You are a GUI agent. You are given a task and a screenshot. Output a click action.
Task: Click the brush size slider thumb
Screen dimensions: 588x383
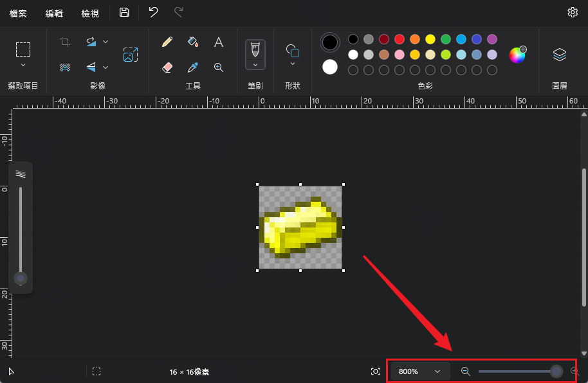21,278
